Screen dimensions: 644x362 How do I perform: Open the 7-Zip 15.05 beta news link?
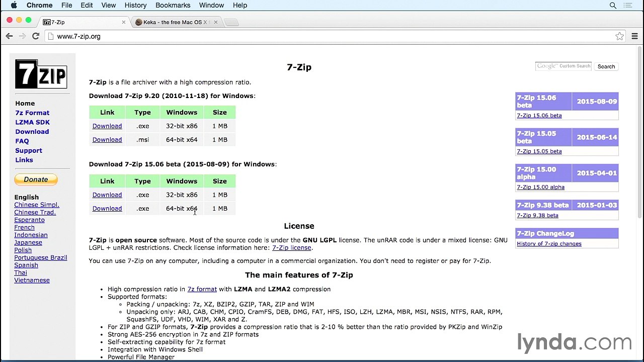(x=539, y=151)
